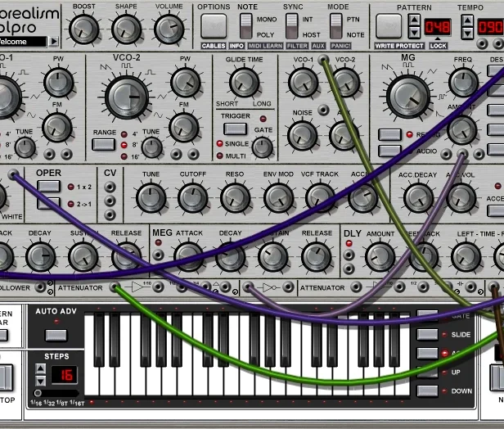The width and height of the screenshot is (504, 429).
Task: Increase pattern number with up arrow
Action: point(414,20)
